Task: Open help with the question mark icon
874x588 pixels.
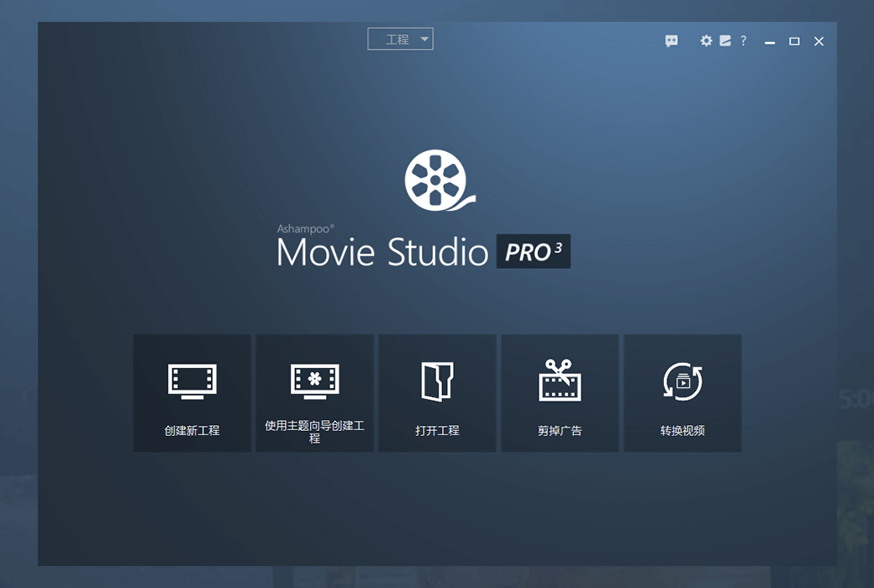Action: [x=743, y=40]
